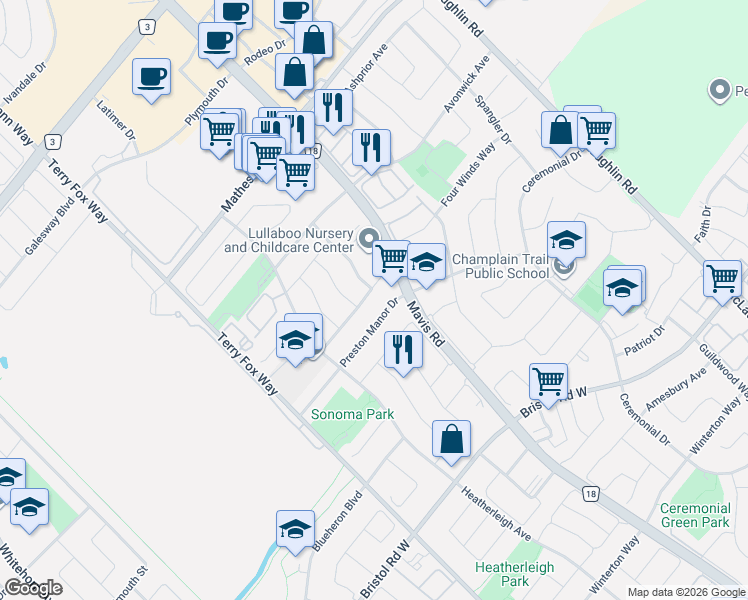This screenshot has height=600, width=748.
Task: Open Google logo link
Action: click(33, 589)
